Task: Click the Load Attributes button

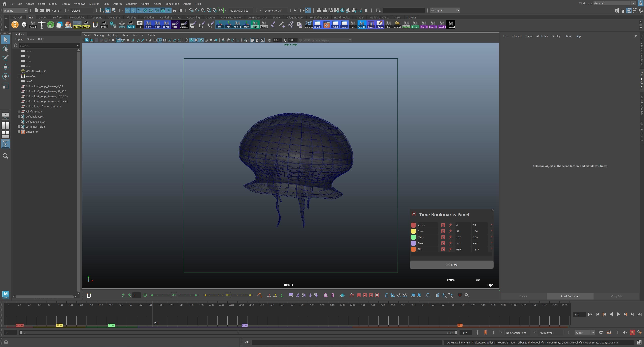Action: click(x=570, y=296)
